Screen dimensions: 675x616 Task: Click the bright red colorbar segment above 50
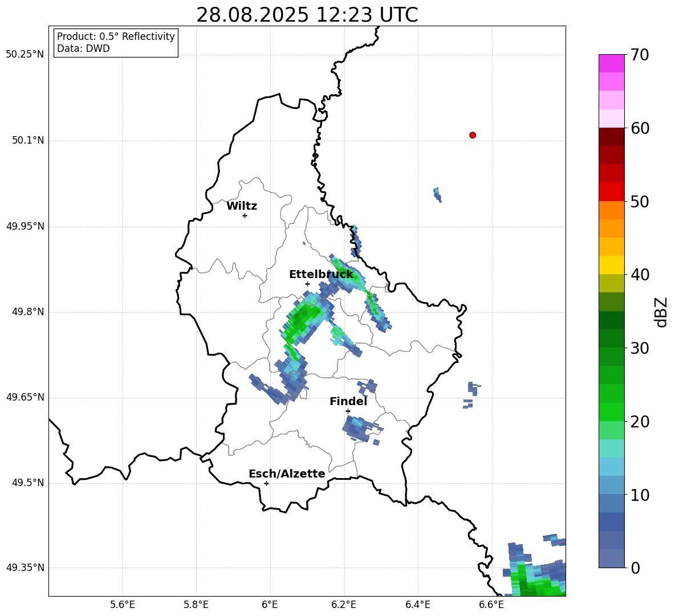[611, 191]
